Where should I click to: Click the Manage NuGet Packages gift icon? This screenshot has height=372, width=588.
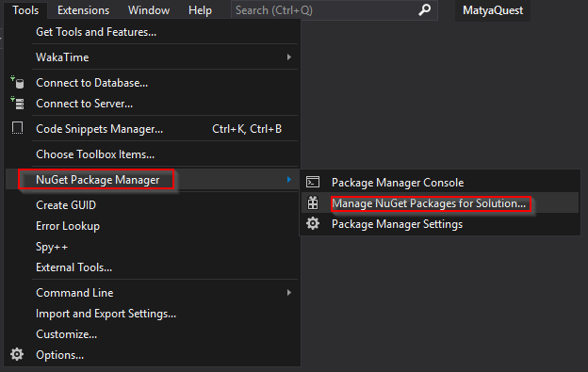(x=313, y=202)
